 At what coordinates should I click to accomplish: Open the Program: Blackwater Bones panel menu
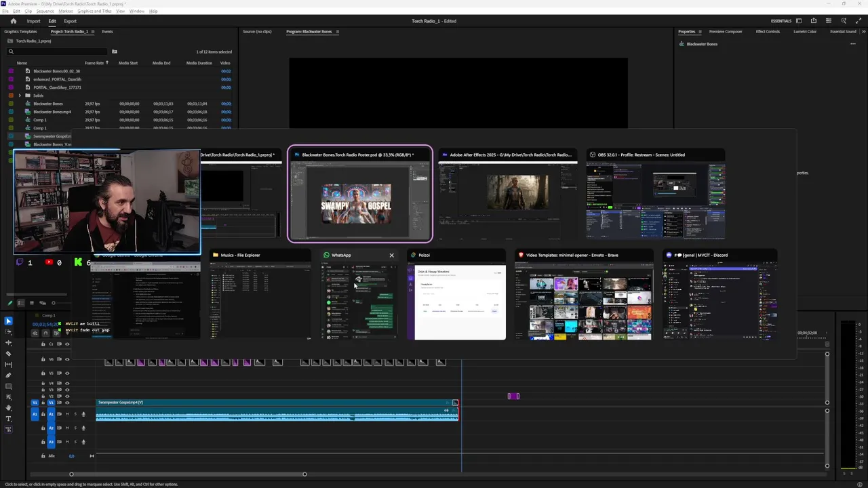coord(337,31)
